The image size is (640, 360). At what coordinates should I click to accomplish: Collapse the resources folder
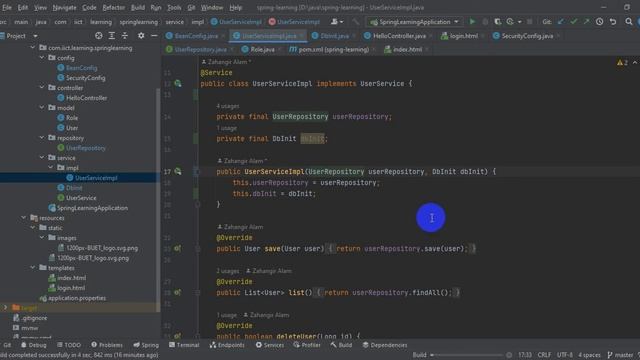[x=24, y=218]
